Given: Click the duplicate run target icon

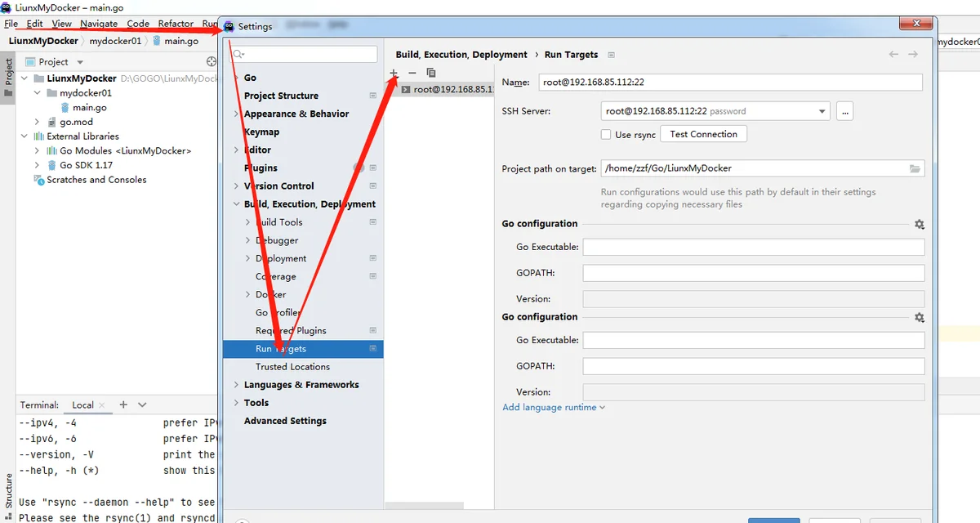Looking at the screenshot, I should click(x=431, y=73).
